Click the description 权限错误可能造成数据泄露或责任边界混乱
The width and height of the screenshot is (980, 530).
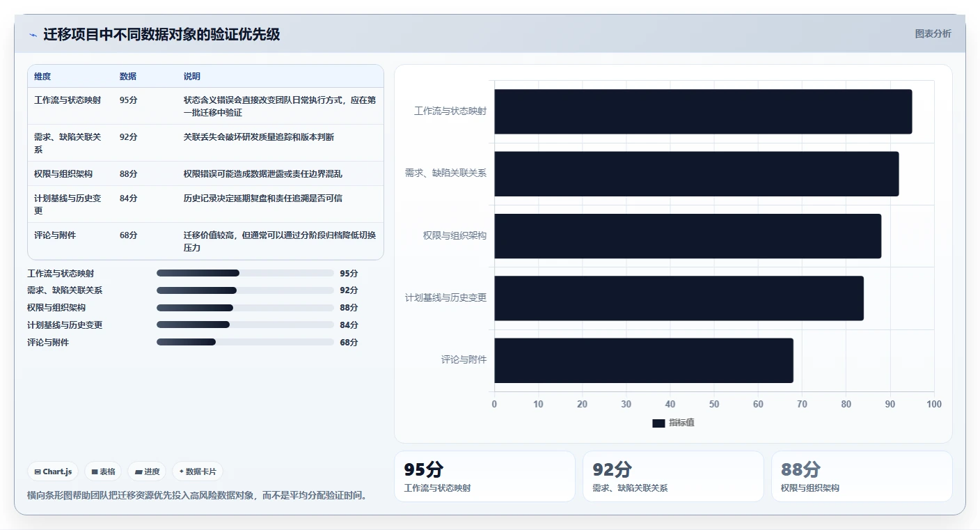click(x=263, y=174)
